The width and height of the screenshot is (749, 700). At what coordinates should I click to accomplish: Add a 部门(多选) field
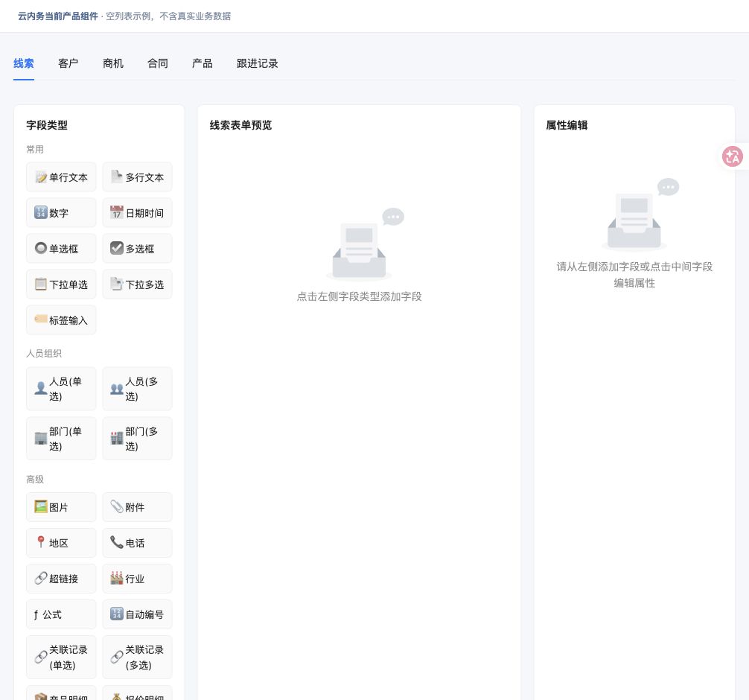click(x=137, y=439)
